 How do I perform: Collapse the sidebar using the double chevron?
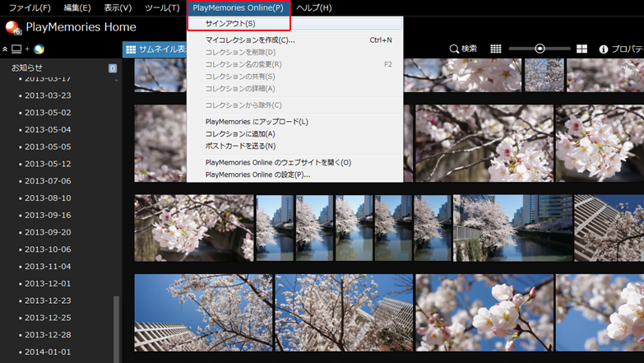pyautogui.click(x=5, y=49)
